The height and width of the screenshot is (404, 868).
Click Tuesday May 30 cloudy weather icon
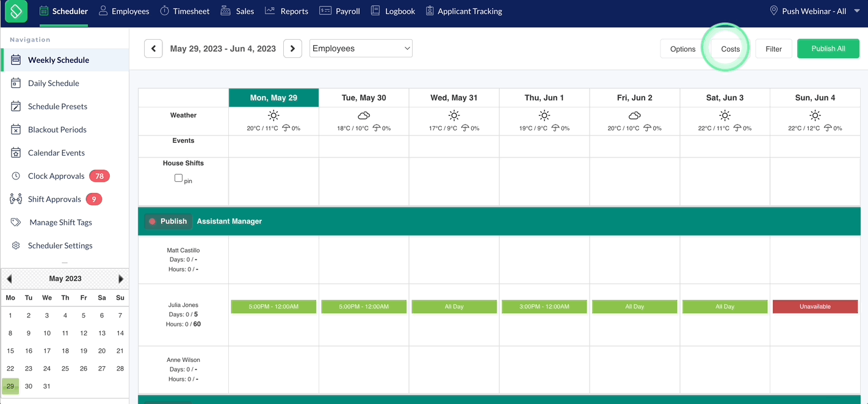coord(364,115)
